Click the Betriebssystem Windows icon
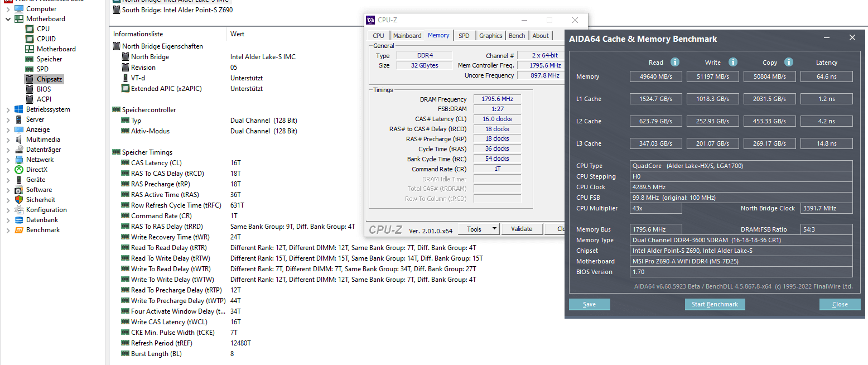868x365 pixels. 19,109
